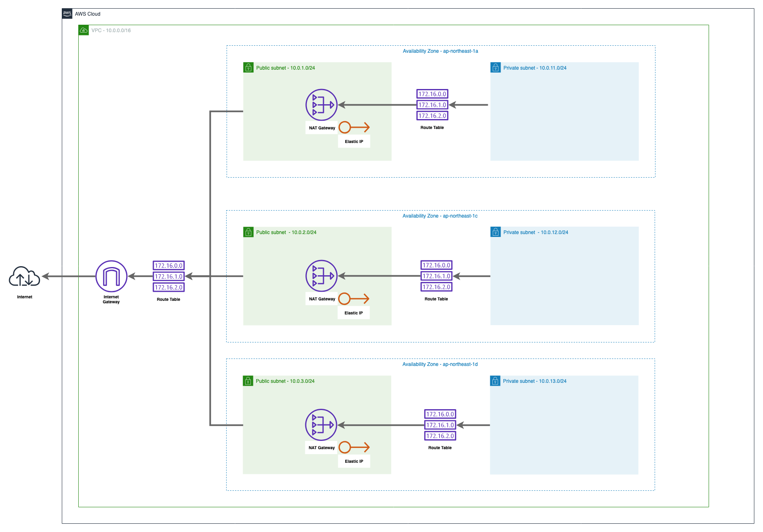Click the NAT Gateway icon in subnet 10.0.3.0/24

(x=321, y=425)
